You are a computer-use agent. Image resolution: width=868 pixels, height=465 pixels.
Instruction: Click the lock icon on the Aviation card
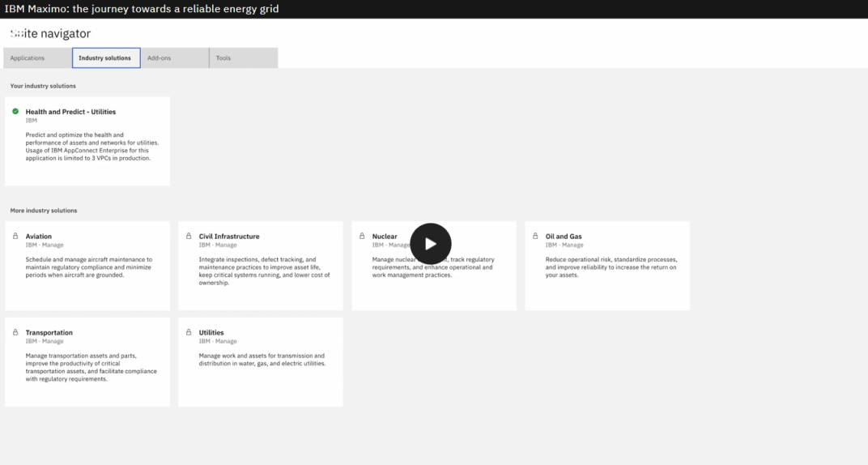pyautogui.click(x=15, y=236)
